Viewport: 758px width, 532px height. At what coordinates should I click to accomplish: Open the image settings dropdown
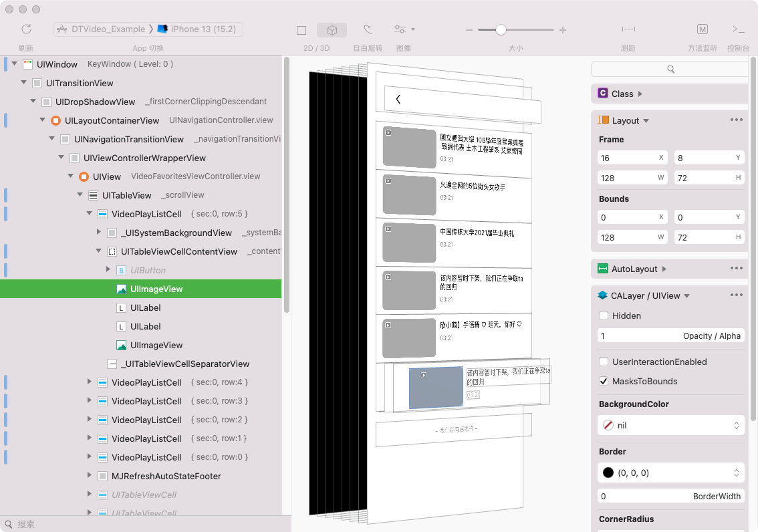[404, 29]
